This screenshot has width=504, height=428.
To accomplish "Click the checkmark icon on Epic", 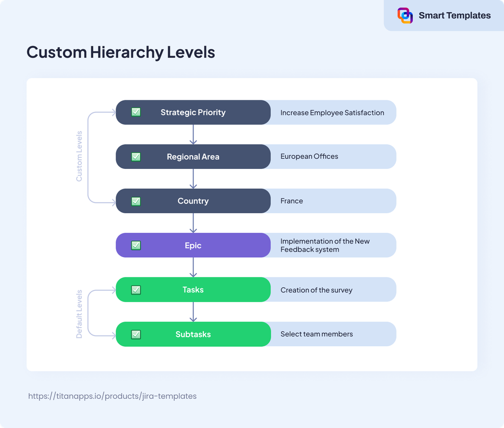I will 136,246.
